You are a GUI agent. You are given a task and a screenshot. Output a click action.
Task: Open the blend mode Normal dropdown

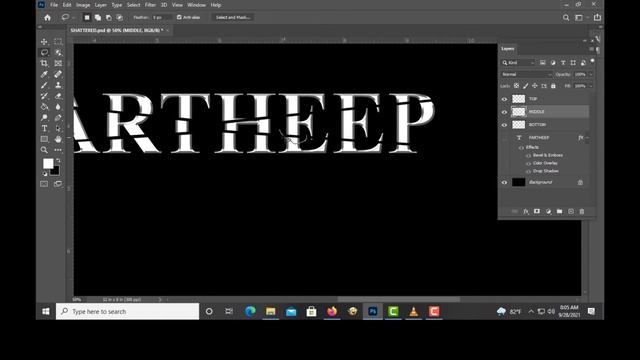[x=527, y=74]
